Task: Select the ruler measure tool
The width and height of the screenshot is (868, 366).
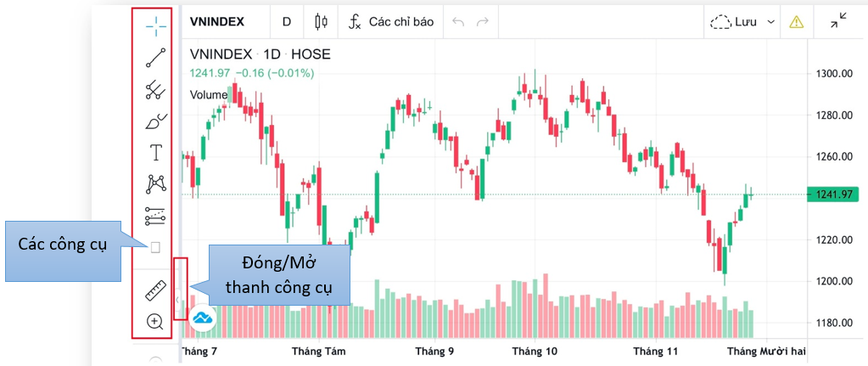Action: (x=155, y=290)
